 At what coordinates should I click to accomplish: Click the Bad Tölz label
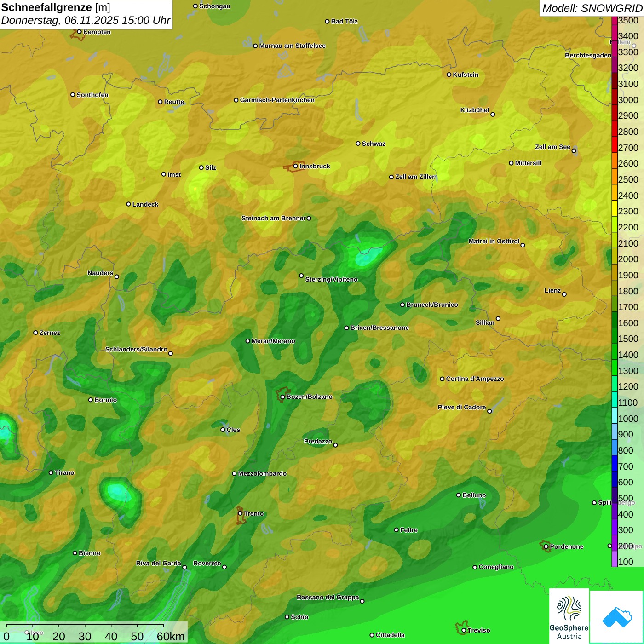tap(345, 21)
